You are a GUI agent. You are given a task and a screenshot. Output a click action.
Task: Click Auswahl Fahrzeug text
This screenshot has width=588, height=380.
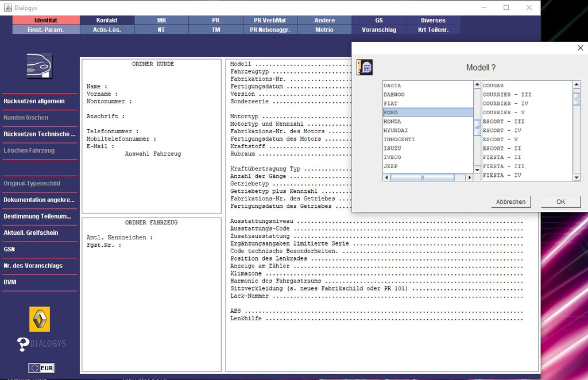pyautogui.click(x=153, y=154)
